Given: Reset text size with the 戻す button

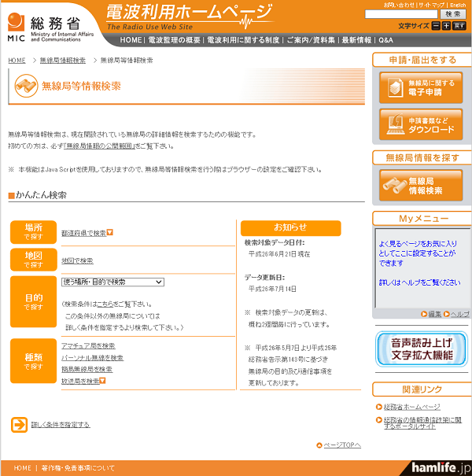Looking at the screenshot, I should point(459,26).
